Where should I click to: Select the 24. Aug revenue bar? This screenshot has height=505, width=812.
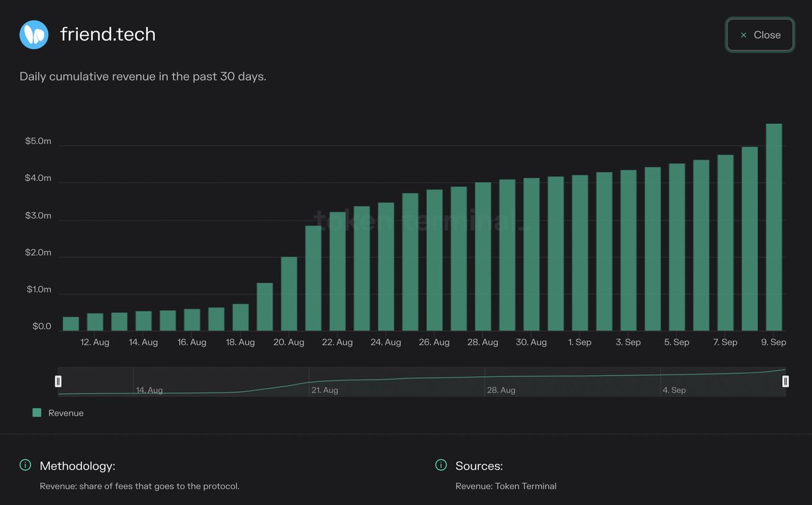386,267
